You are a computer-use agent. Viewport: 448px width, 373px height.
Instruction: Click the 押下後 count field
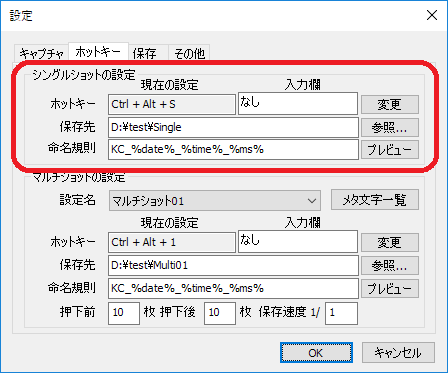tap(220, 313)
